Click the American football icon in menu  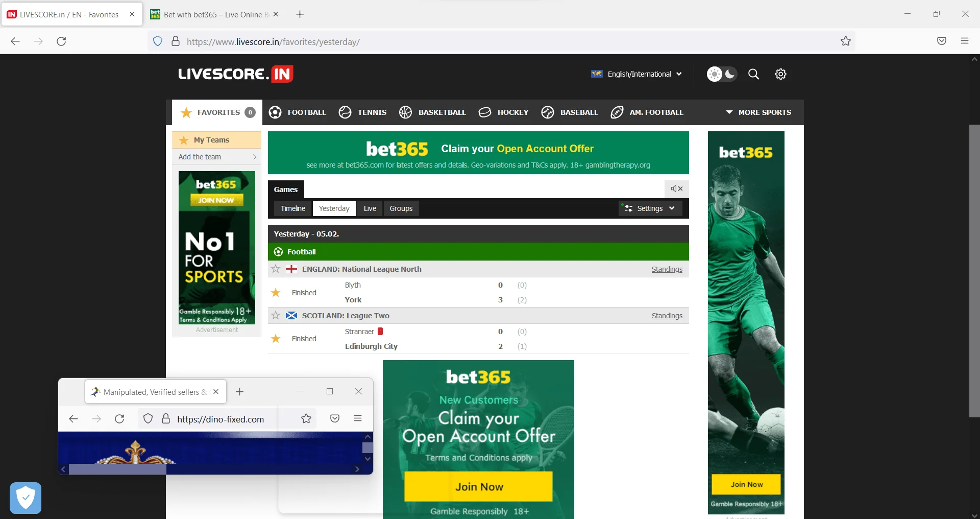click(x=617, y=112)
